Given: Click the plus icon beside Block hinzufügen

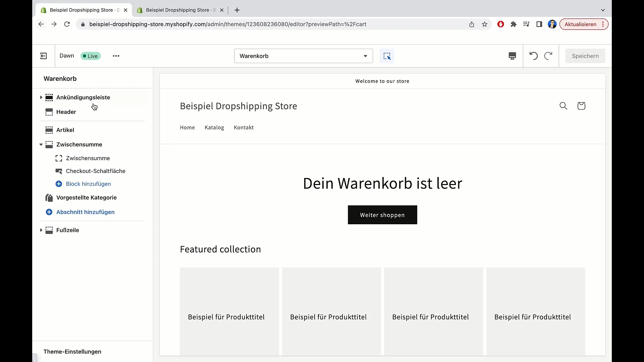Looking at the screenshot, I should point(59,184).
